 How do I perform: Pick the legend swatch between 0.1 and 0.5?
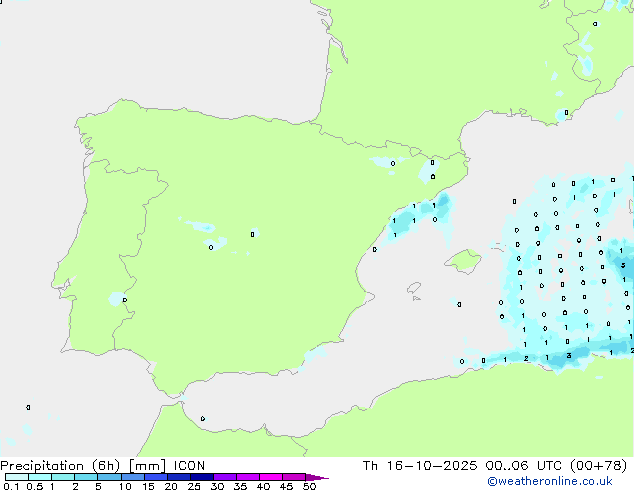pos(17,477)
